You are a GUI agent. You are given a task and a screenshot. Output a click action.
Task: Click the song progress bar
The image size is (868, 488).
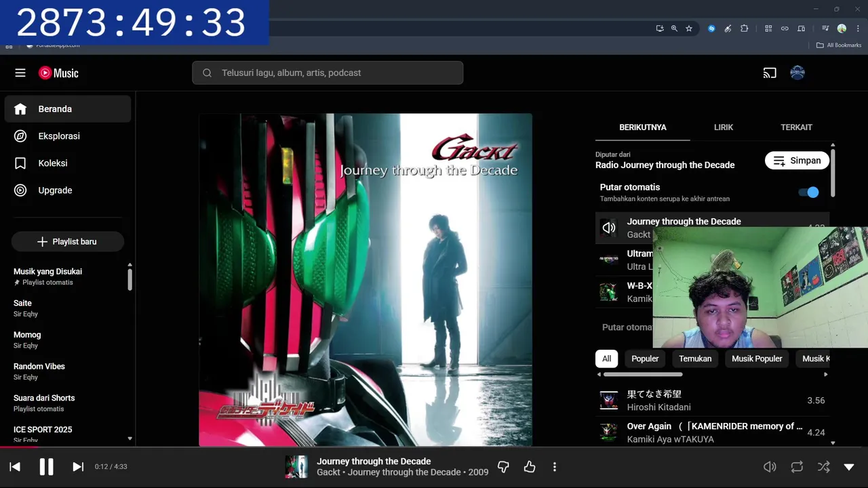point(434,447)
